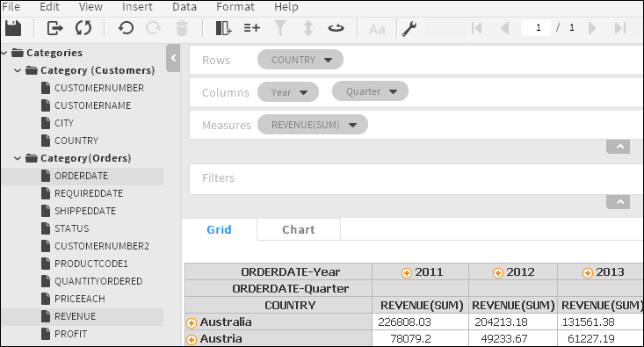Open the wrench settings icon

click(x=409, y=29)
